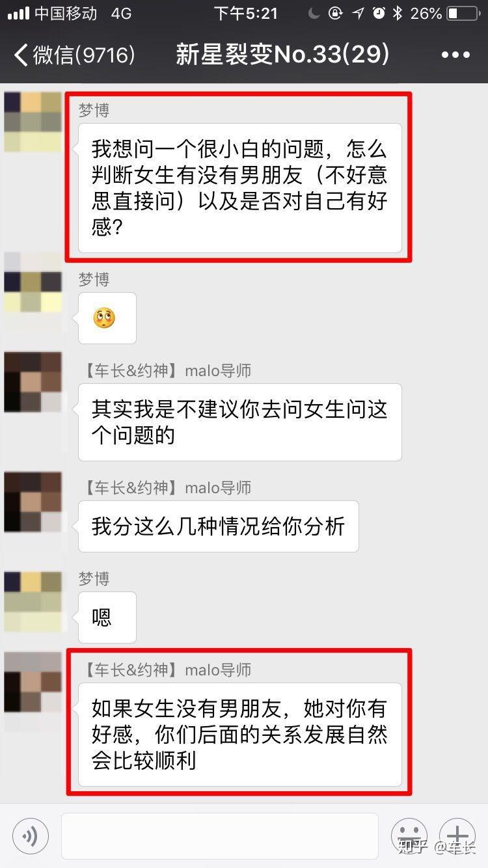Viewport: 488px width, 868px height.
Task: Select the 嗯 message bubble
Action: (x=107, y=617)
